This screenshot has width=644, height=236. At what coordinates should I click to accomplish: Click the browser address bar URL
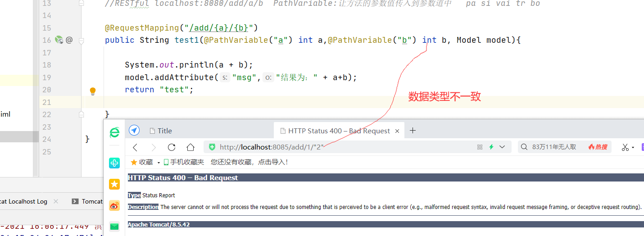tap(272, 147)
